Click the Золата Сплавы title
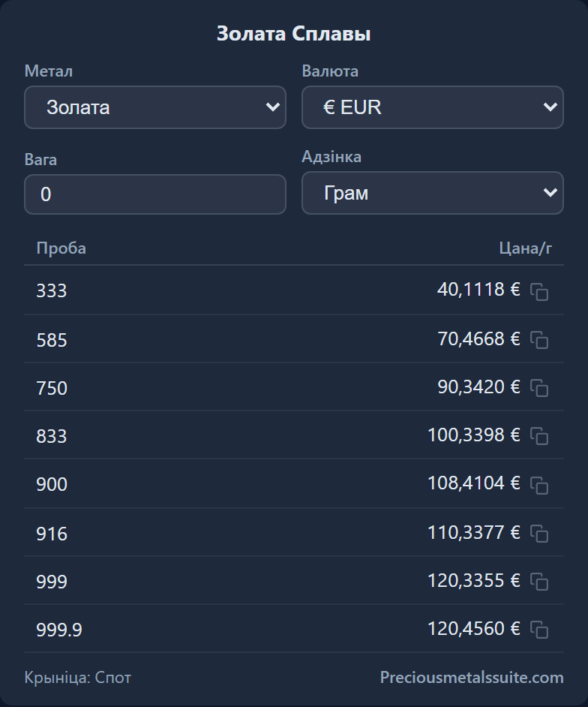This screenshot has width=588, height=707. tap(294, 34)
